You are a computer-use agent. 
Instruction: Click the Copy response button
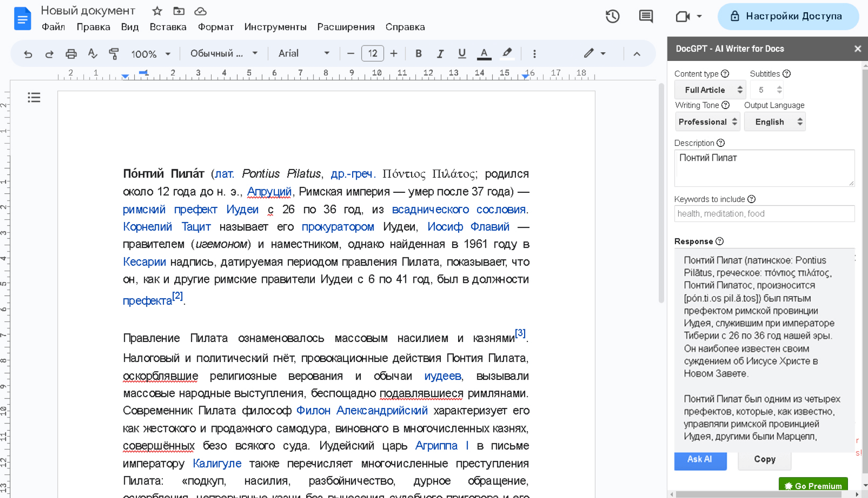(764, 459)
